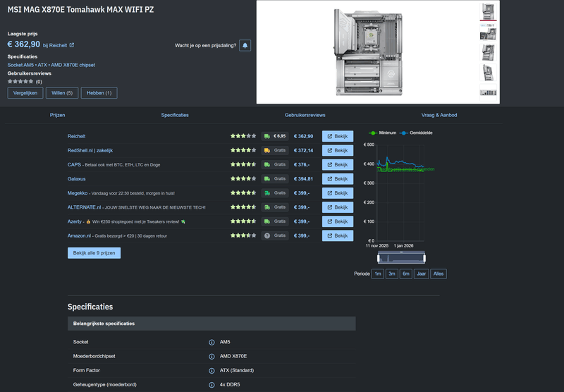Open the CAPS shop link
The image size is (564, 392).
(x=74, y=164)
